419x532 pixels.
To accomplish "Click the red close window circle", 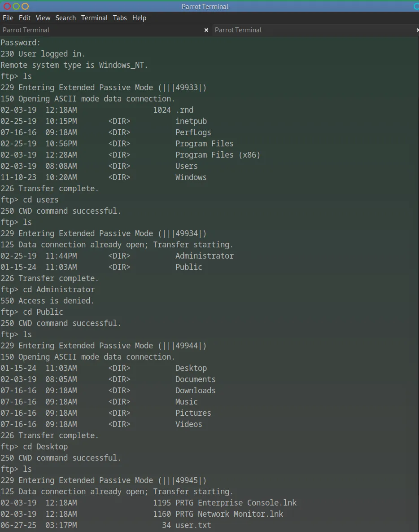I will [x=7, y=6].
